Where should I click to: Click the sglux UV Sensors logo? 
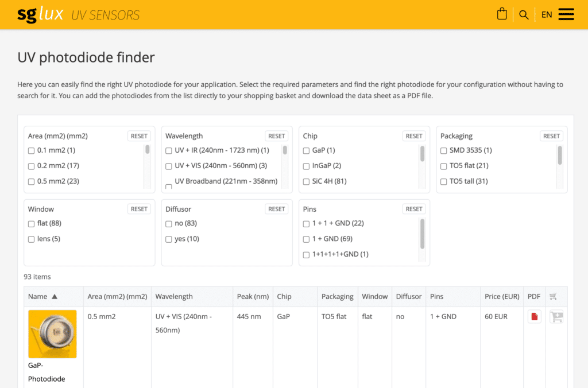pos(79,15)
